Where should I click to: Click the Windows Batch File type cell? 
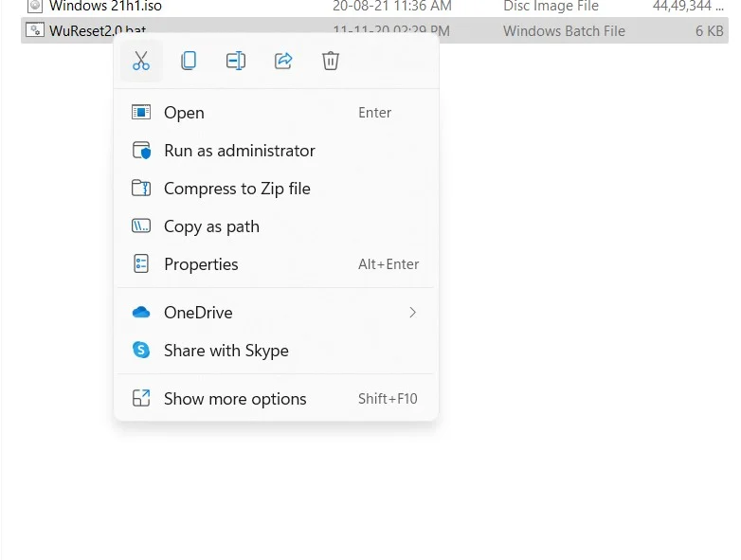click(x=564, y=31)
